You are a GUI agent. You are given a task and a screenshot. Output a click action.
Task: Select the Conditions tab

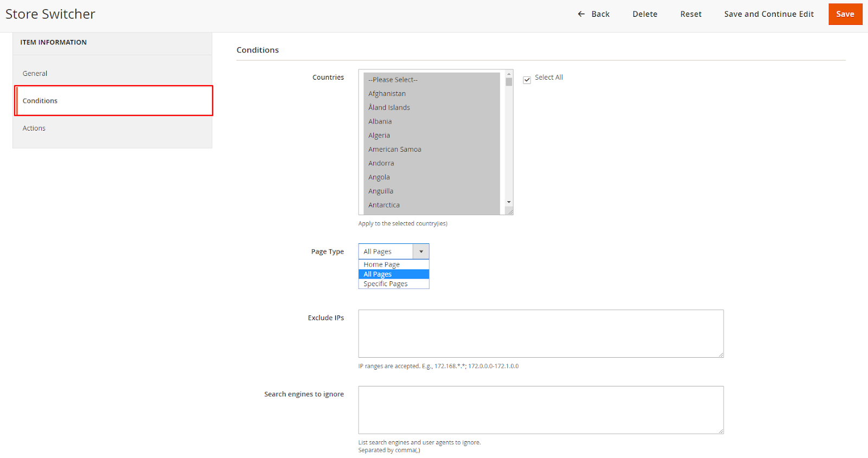(x=40, y=101)
